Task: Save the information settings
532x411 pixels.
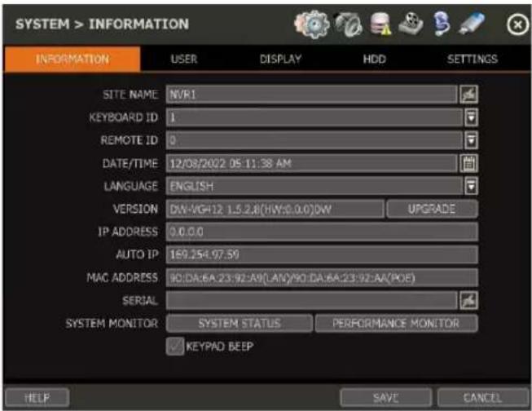Action: click(x=386, y=398)
